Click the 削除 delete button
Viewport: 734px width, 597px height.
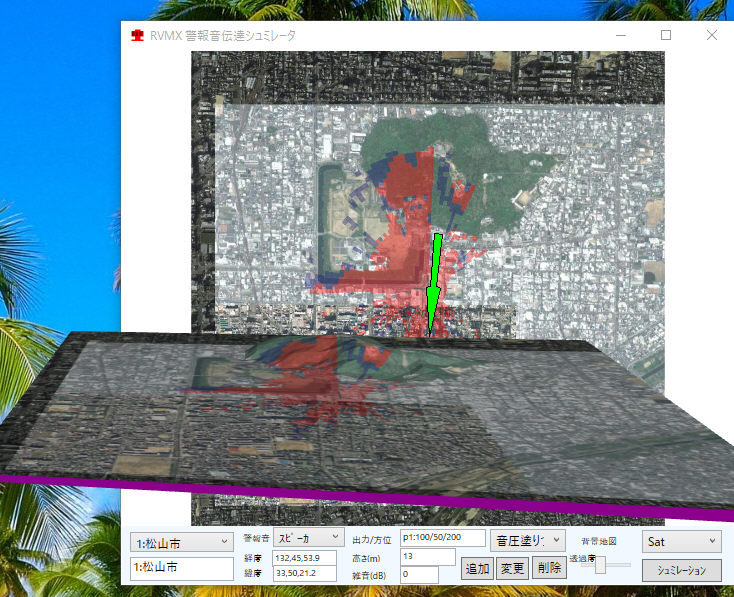point(549,569)
